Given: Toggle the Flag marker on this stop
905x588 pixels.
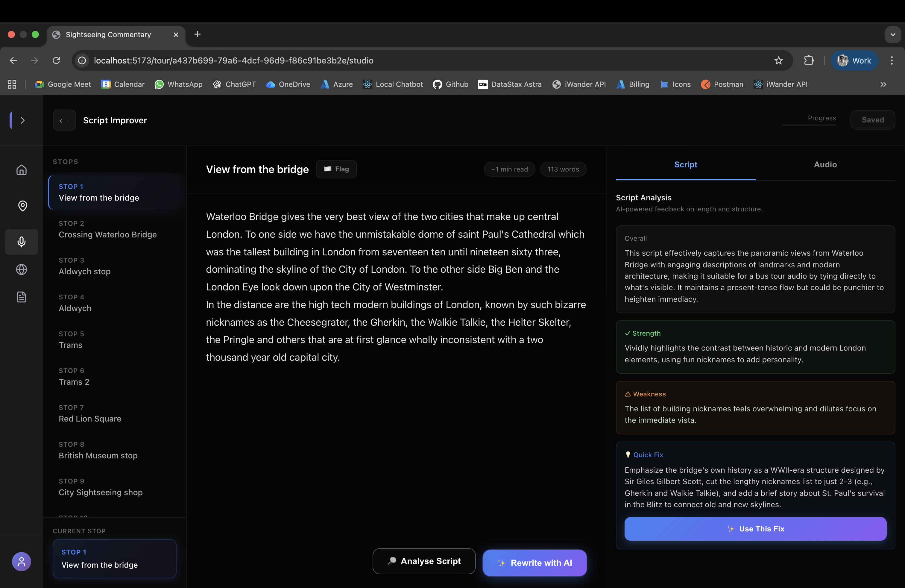Looking at the screenshot, I should tap(336, 169).
